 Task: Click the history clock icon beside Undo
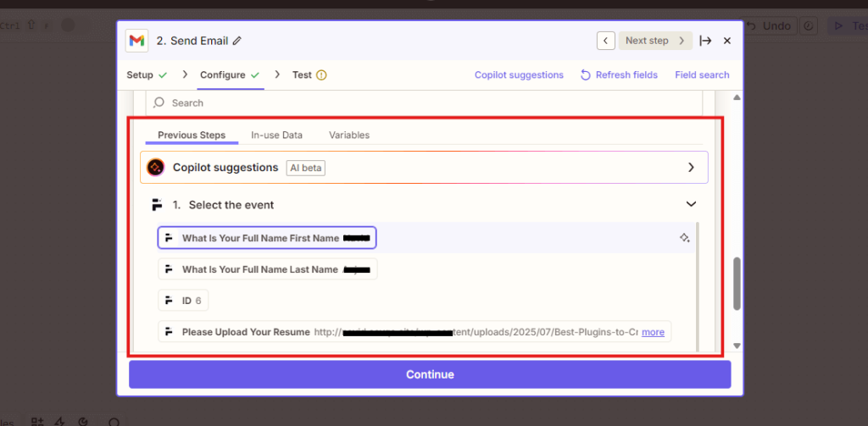coord(809,26)
